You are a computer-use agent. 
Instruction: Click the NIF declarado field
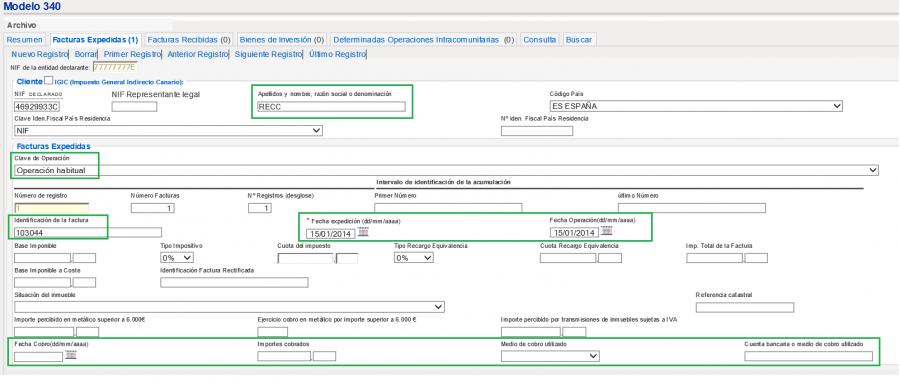37,107
